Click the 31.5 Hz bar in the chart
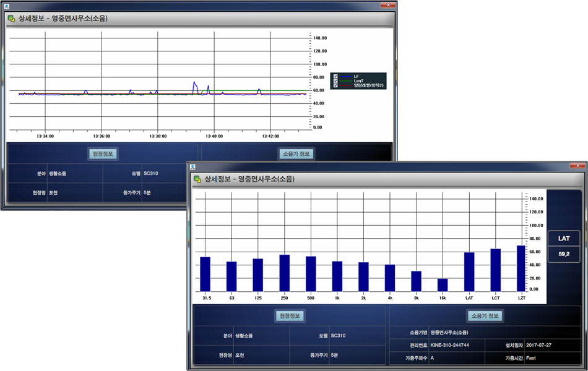The width and height of the screenshot is (588, 371). coord(205,274)
